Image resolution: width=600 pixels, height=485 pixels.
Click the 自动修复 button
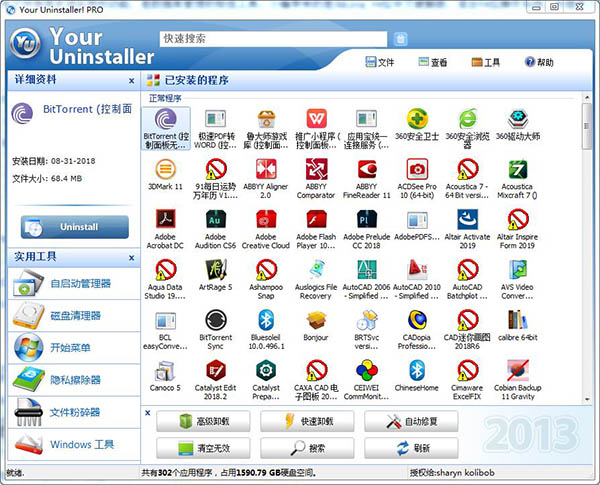[x=411, y=421]
